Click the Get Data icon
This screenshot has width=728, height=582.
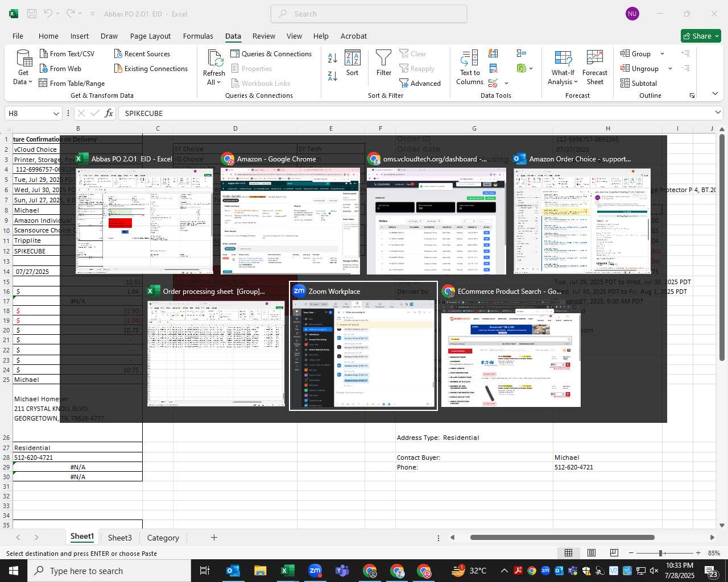click(x=23, y=58)
